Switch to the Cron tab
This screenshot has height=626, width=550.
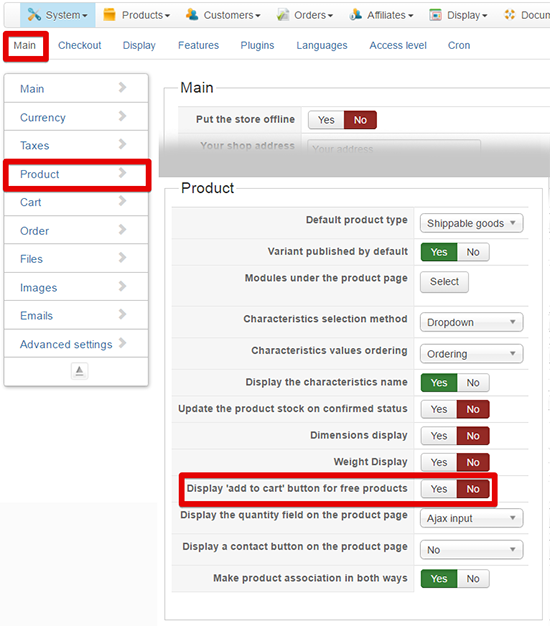coord(459,45)
